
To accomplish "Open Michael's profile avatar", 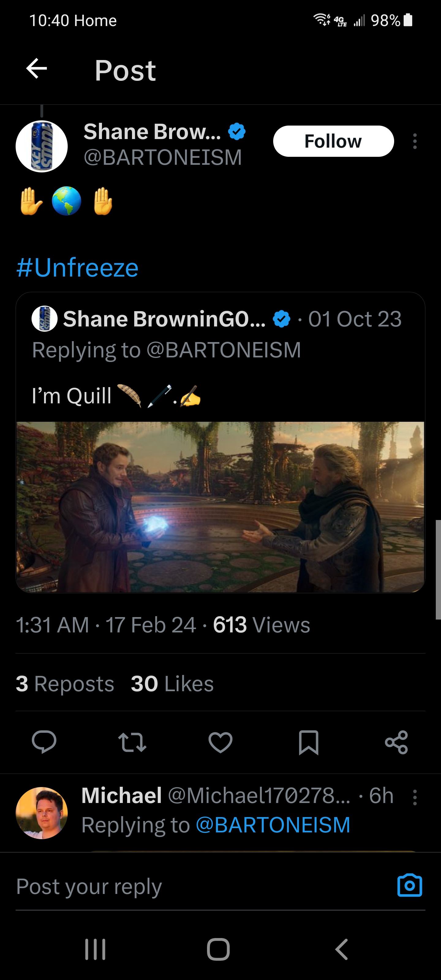I will point(42,812).
